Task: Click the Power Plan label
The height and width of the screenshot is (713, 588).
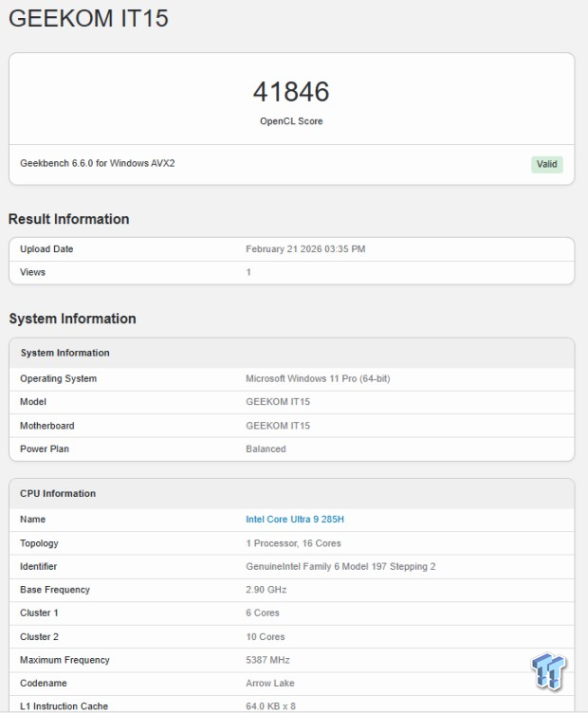Action: click(x=45, y=449)
